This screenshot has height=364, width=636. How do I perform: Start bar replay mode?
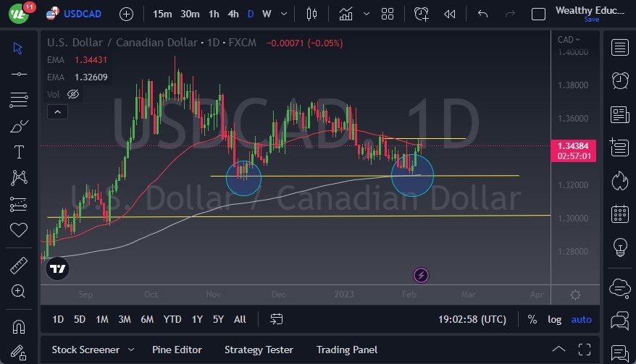click(449, 14)
